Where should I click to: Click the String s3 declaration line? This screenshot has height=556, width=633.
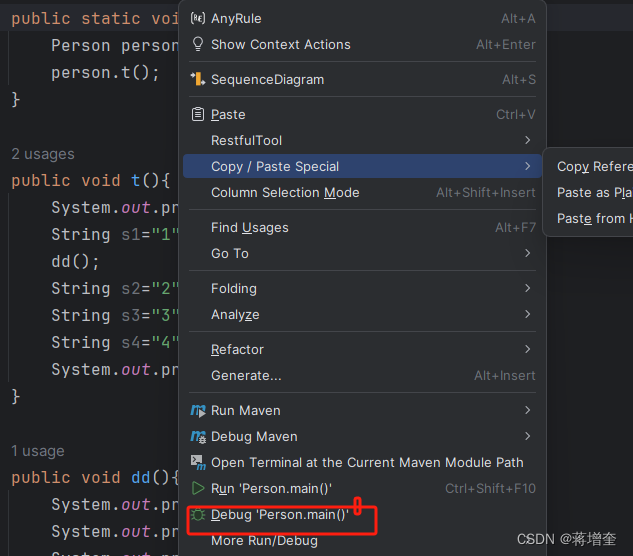tap(115, 316)
